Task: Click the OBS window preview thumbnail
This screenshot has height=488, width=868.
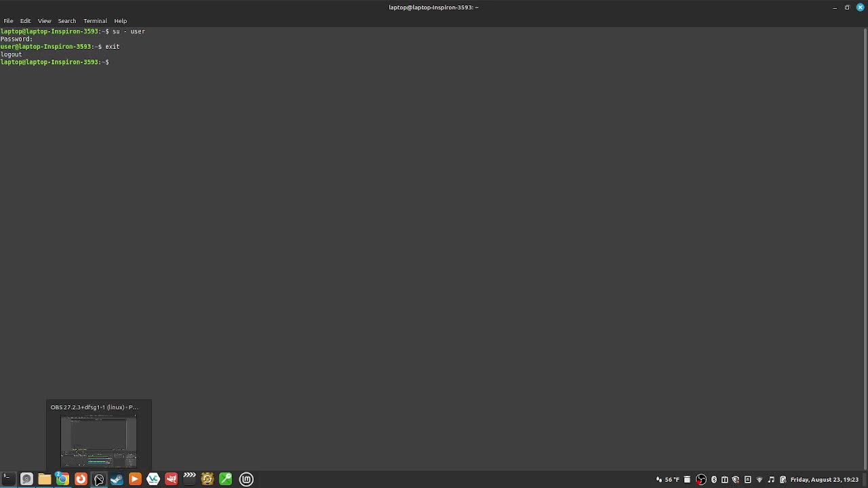Action: [x=98, y=441]
